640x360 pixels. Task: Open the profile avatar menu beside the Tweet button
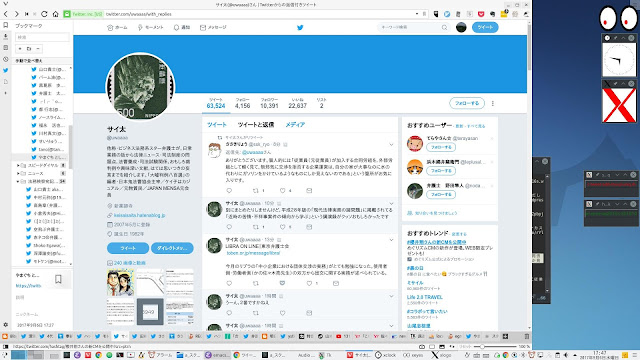point(461,27)
